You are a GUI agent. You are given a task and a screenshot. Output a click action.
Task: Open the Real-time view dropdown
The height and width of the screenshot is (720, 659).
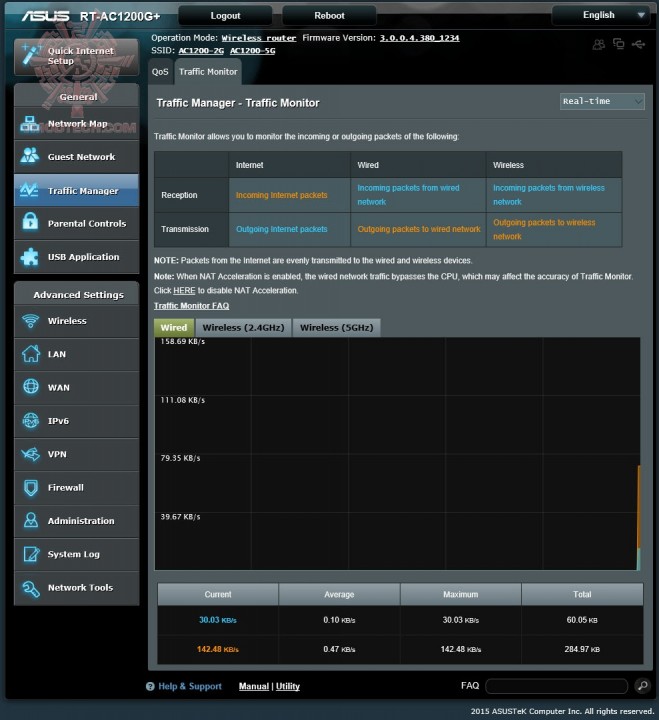click(602, 101)
